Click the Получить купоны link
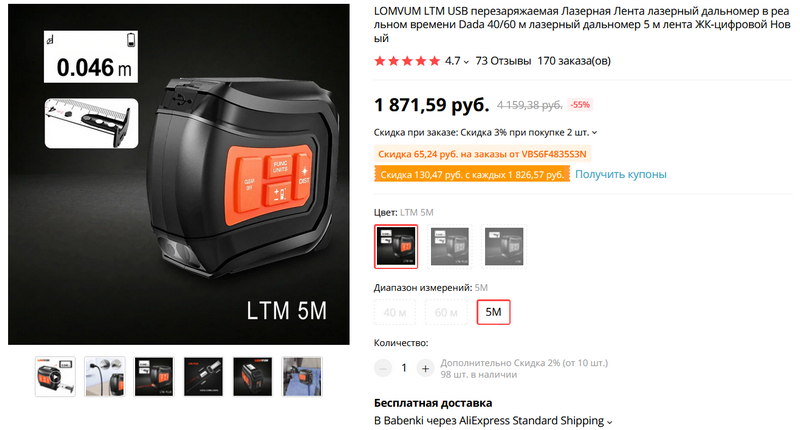Screen dimensions: 800x430 point(620,174)
